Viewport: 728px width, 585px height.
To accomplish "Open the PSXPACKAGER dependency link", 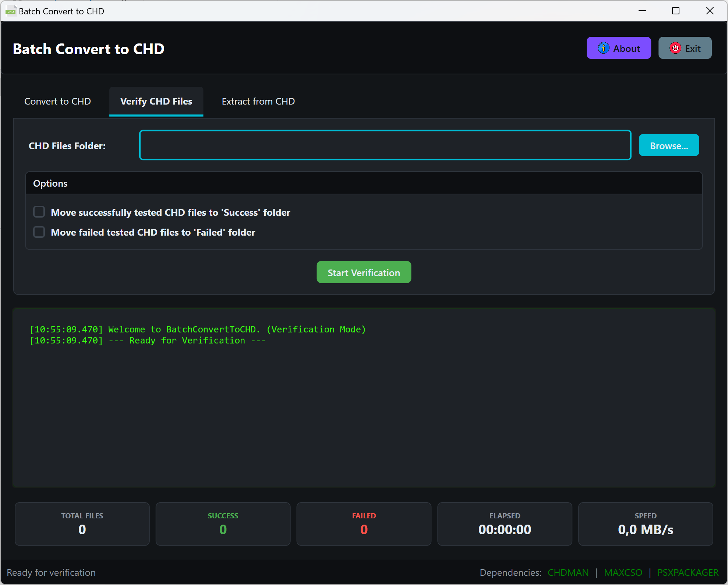I will pyautogui.click(x=688, y=572).
